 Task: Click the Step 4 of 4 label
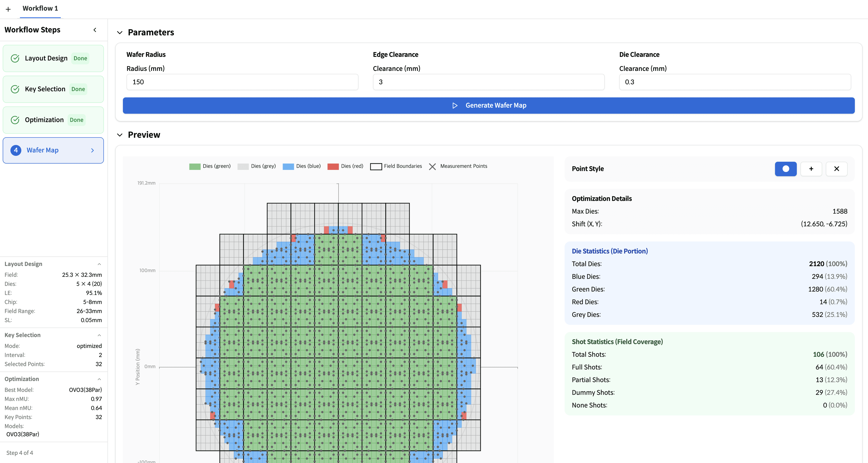[20, 453]
